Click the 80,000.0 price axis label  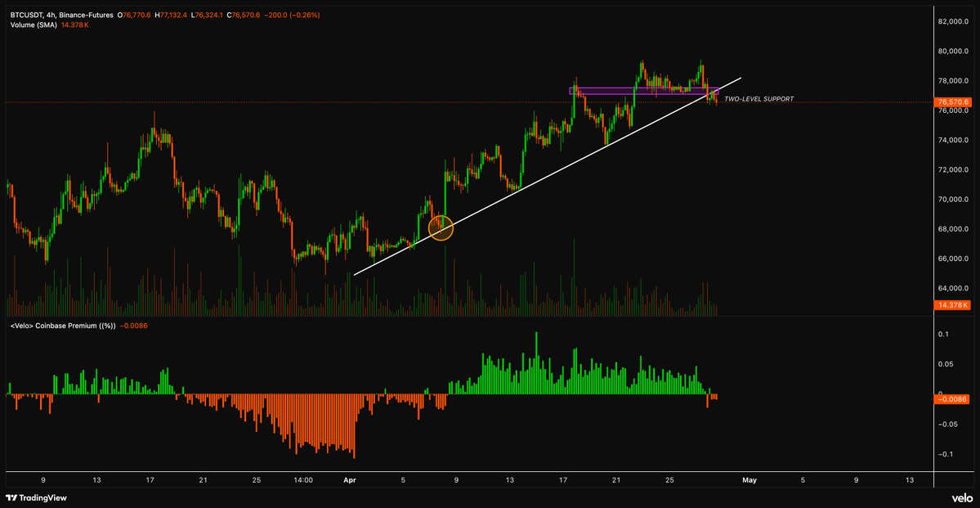click(x=955, y=52)
